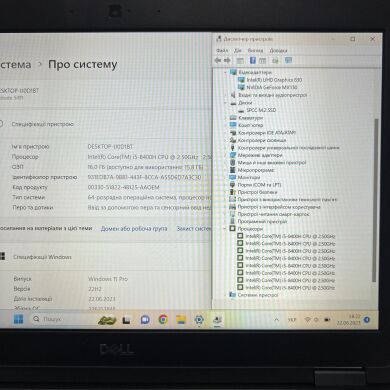The height and width of the screenshot is (390, 390).
Task: Select the smart card readers row
Action: click(x=273, y=214)
